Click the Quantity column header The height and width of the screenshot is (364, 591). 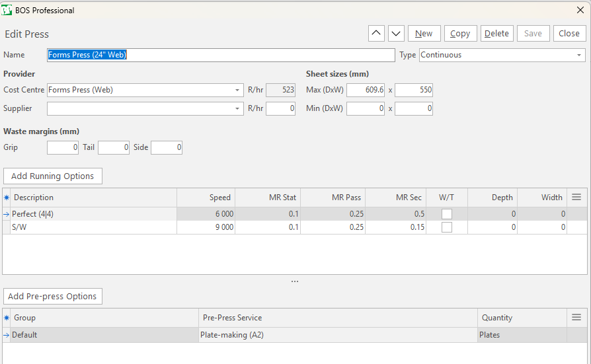522,318
